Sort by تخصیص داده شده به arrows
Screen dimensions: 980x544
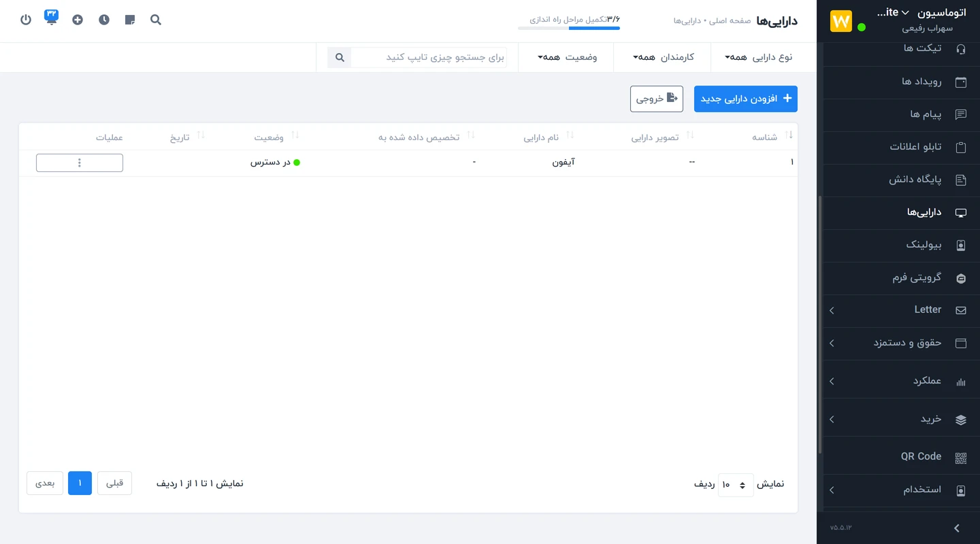(470, 135)
